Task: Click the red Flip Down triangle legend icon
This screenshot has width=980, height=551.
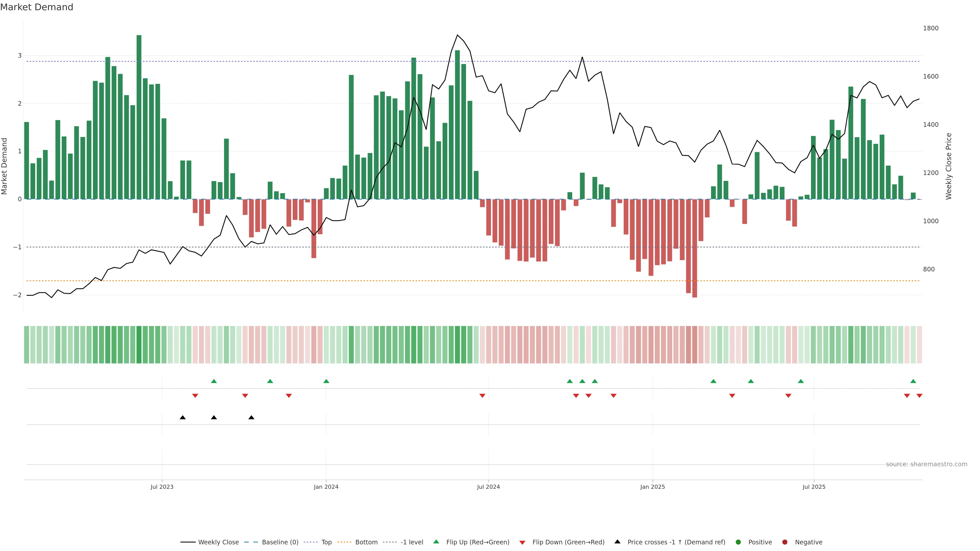Action: tap(522, 542)
